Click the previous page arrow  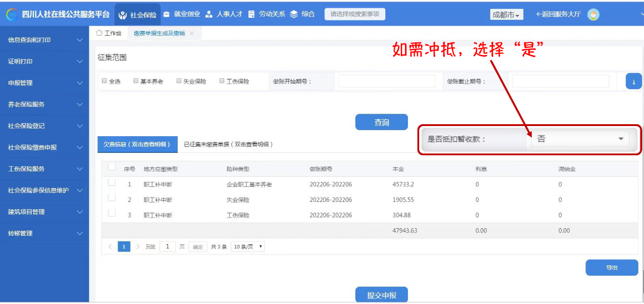click(x=110, y=247)
